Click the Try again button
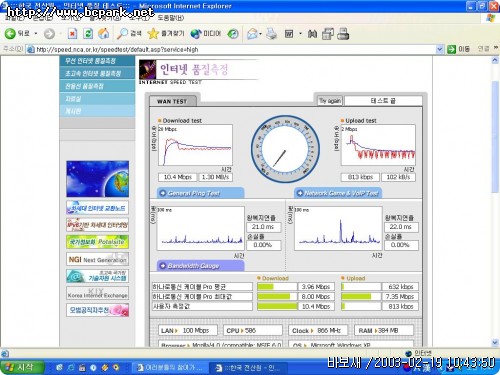Image resolution: width=500 pixels, height=375 pixels. 330,101
